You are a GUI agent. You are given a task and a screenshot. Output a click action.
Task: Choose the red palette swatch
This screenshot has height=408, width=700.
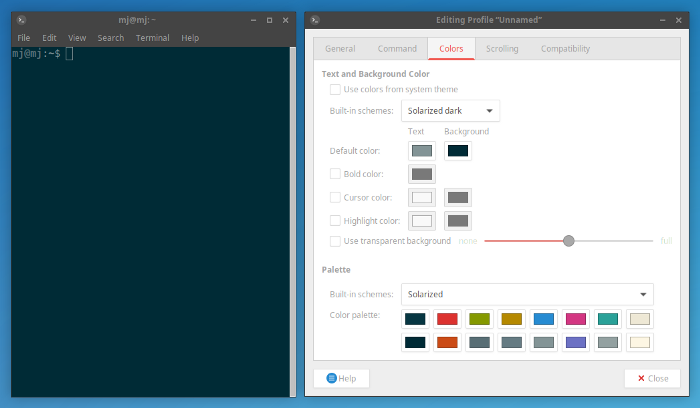447,319
